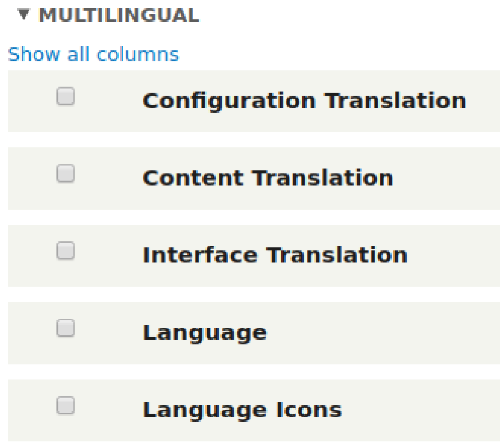
Task: Enable the Language Icons checkbox
Action: (x=66, y=406)
